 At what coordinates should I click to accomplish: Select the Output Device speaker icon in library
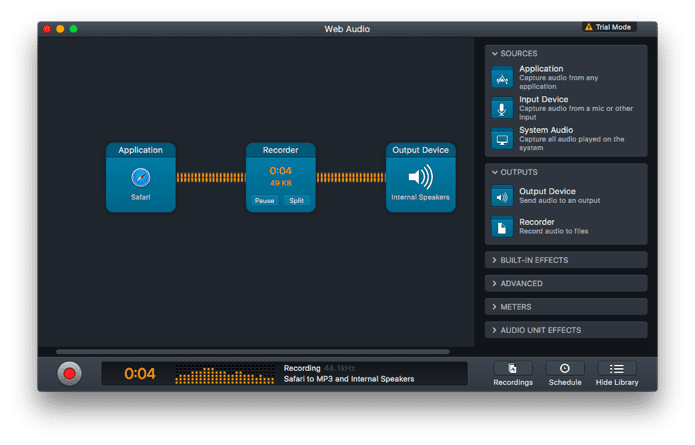tap(502, 196)
